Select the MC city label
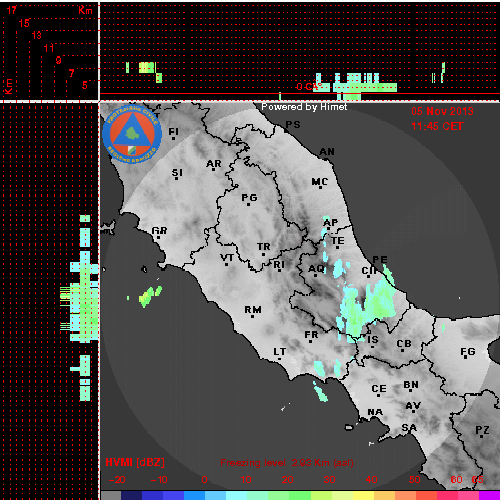The width and height of the screenshot is (500, 500). [320, 182]
